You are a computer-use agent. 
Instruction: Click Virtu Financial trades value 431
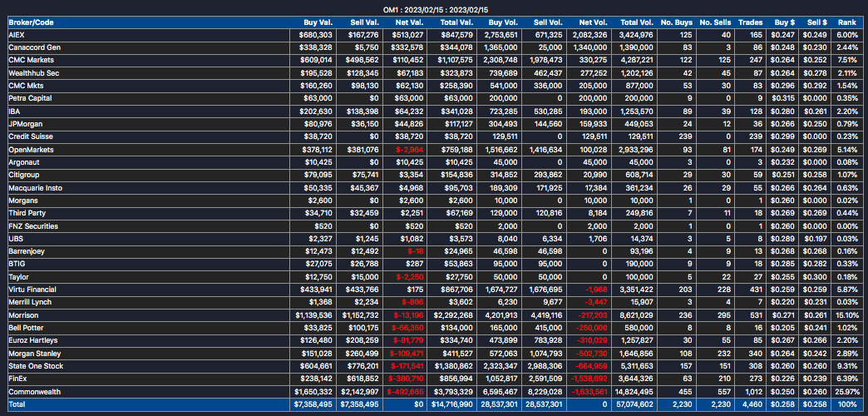point(757,290)
